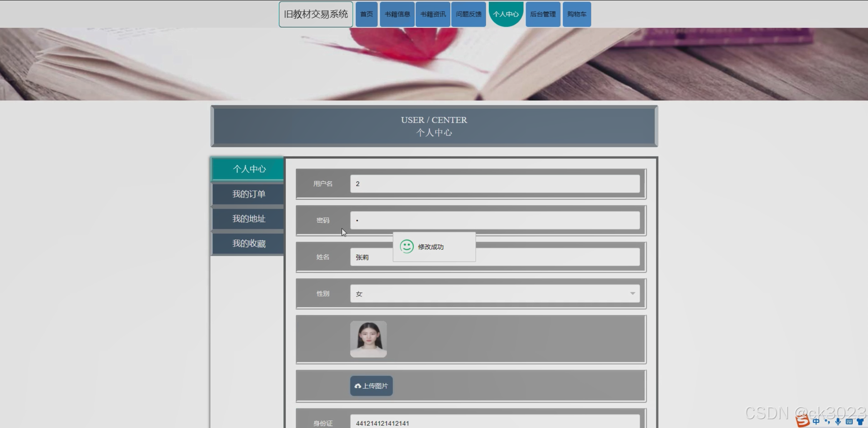Image resolution: width=868 pixels, height=428 pixels.
Task: Click the Sogou input method S logo
Action: click(x=802, y=421)
